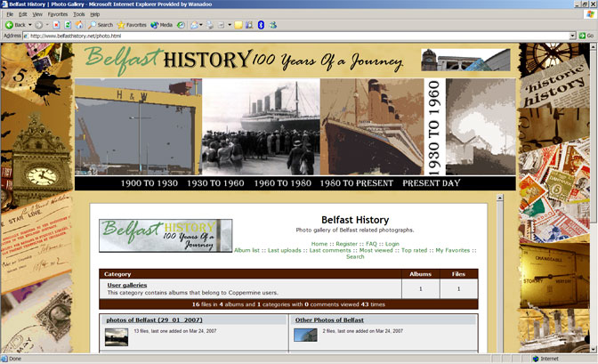The image size is (598, 364).
Task: Expand the address bar URL dropdown
Action: point(572,35)
